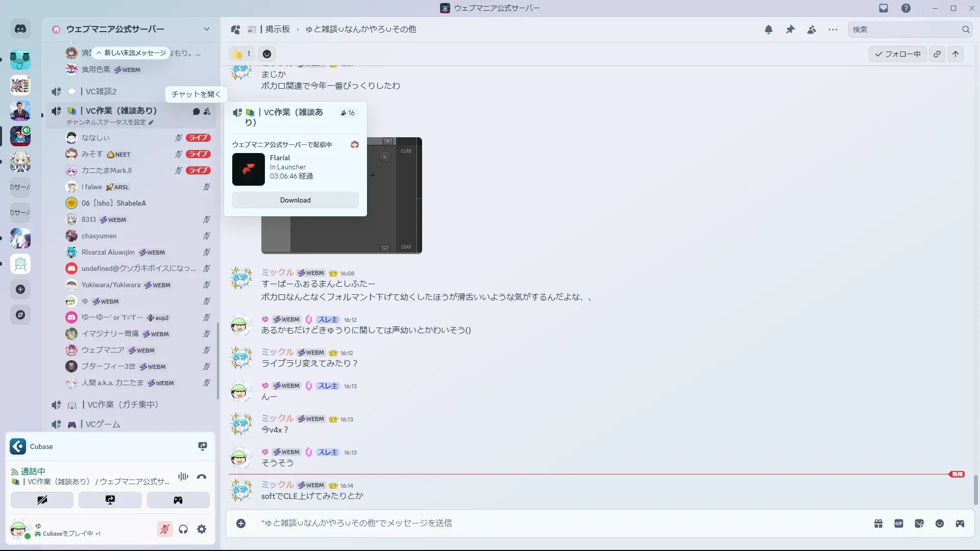980x551 pixels.
Task: Click フォロー中 following button
Action: [x=897, y=54]
